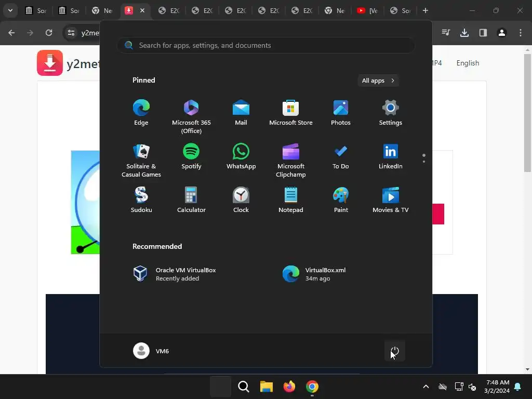Launch Paint
The width and height of the screenshot is (532, 399).
341,200
